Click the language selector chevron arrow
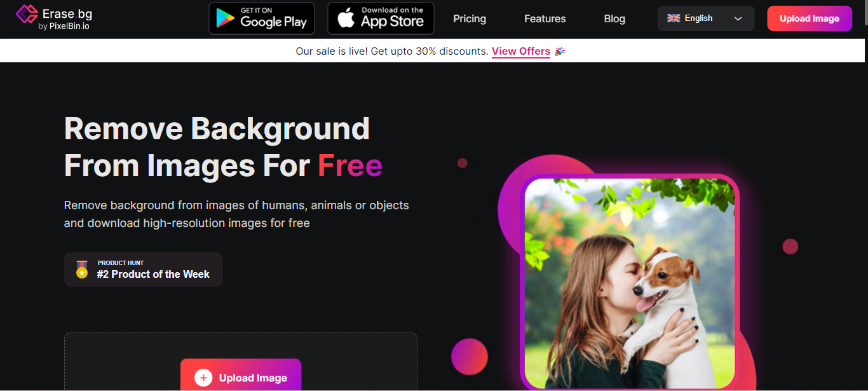 pyautogui.click(x=738, y=18)
